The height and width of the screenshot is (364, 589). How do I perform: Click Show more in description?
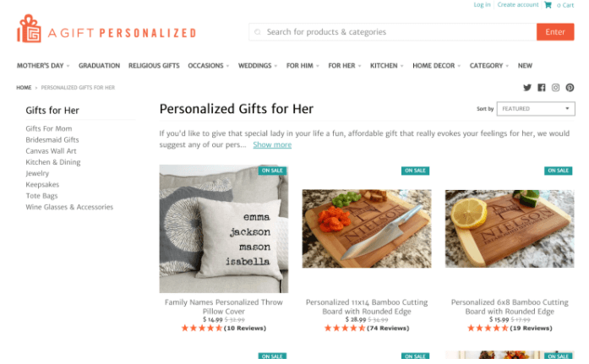tap(272, 145)
